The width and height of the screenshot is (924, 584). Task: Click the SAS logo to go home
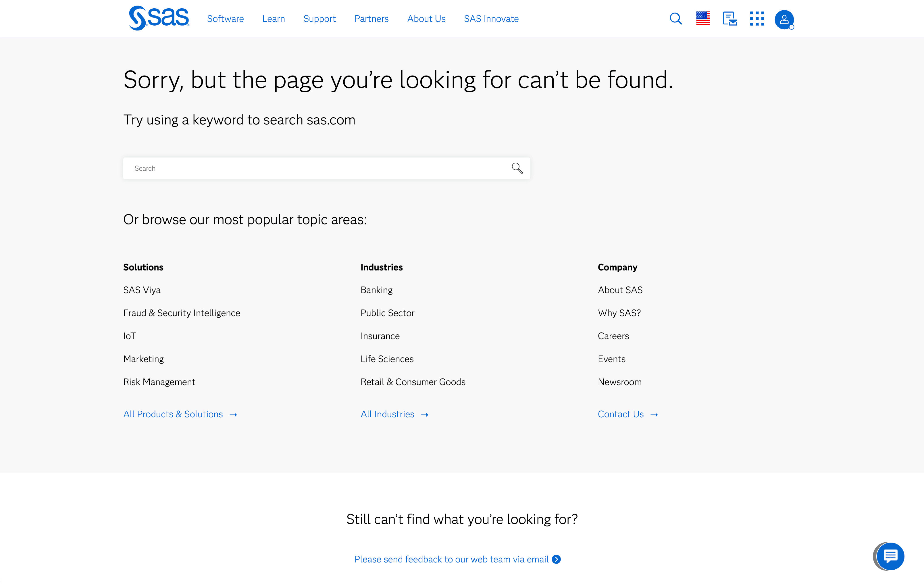pos(159,18)
